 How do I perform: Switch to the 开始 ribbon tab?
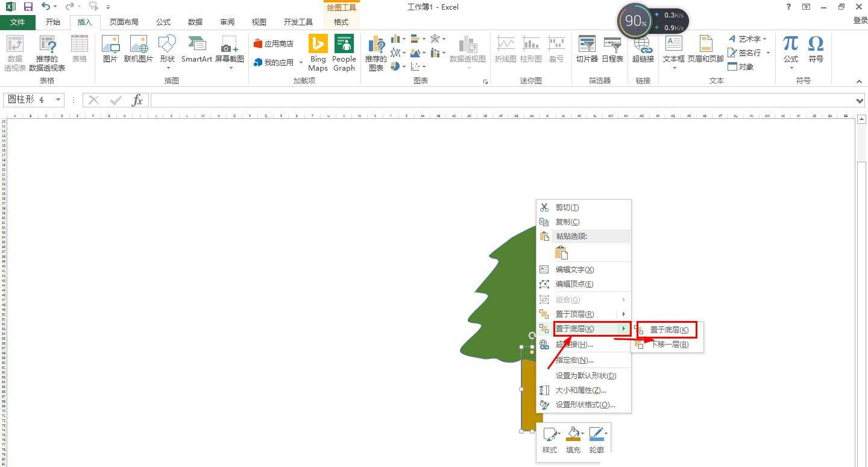pos(52,22)
